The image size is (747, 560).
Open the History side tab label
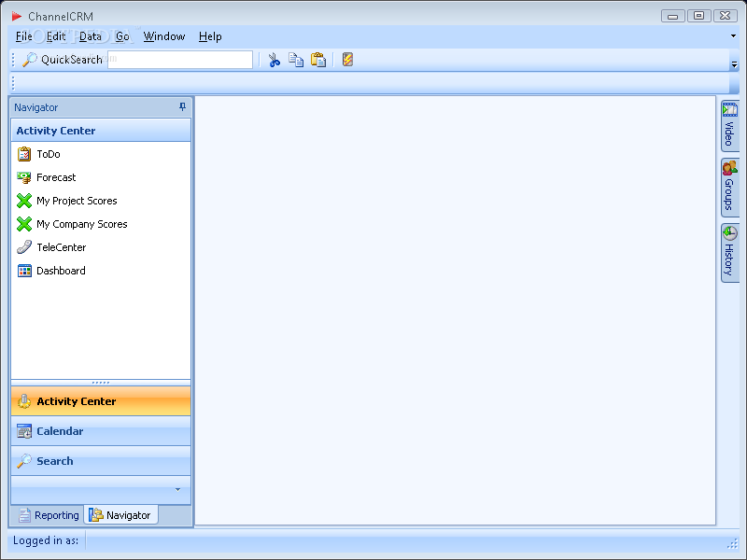pyautogui.click(x=729, y=259)
